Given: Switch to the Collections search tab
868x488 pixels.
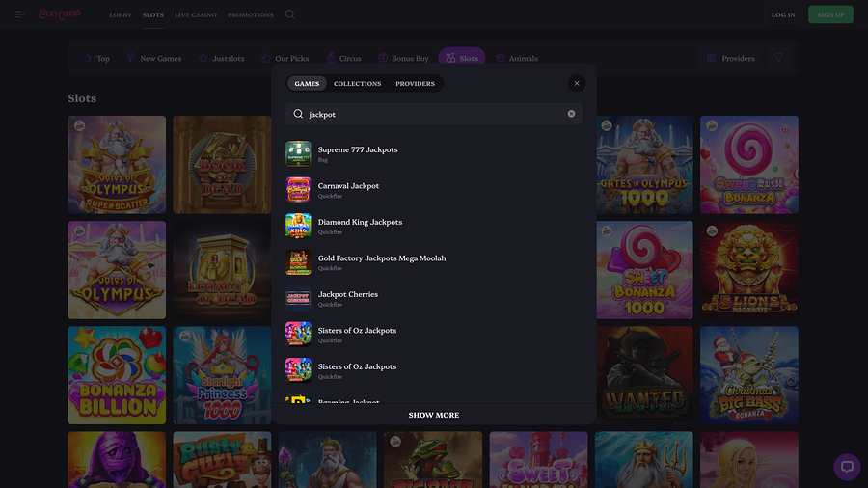Looking at the screenshot, I should point(357,84).
